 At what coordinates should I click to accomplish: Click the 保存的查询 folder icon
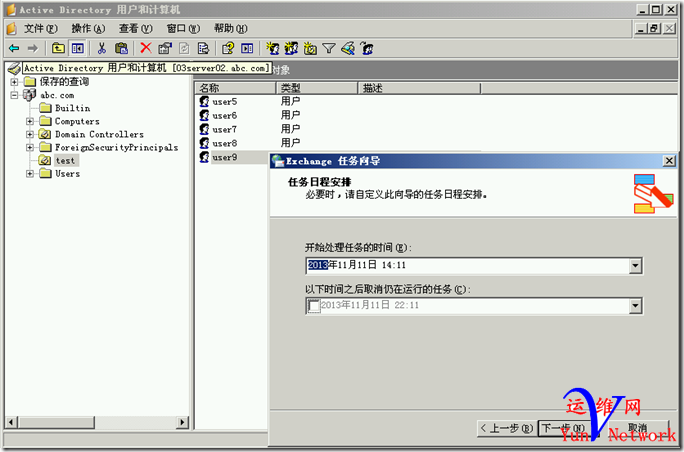(x=30, y=81)
